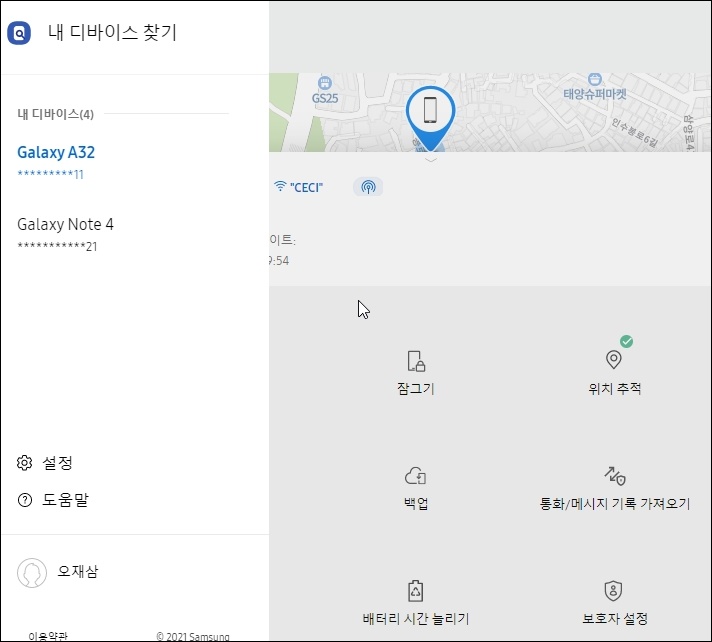Click the phone location pin on map
Viewport: 712px width, 642px height.
point(430,118)
